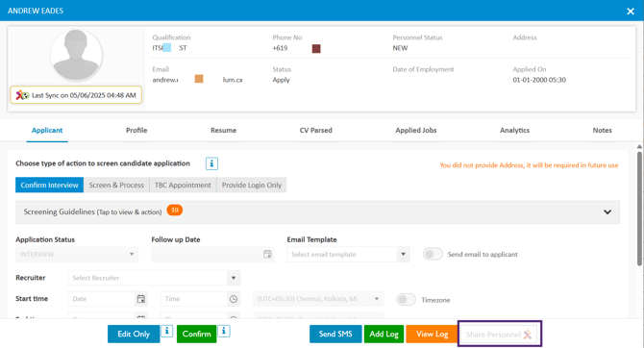Select Provide Login Only action
The height and width of the screenshot is (348, 644).
pos(252,185)
